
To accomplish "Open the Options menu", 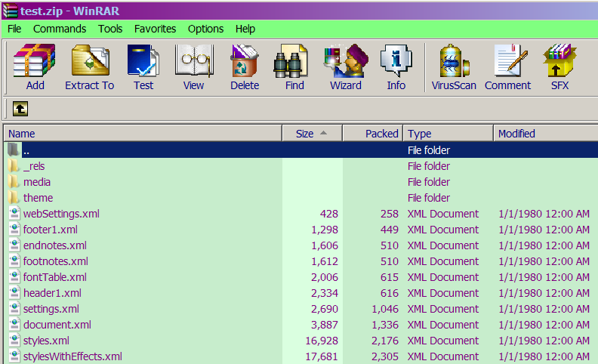I will click(205, 29).
